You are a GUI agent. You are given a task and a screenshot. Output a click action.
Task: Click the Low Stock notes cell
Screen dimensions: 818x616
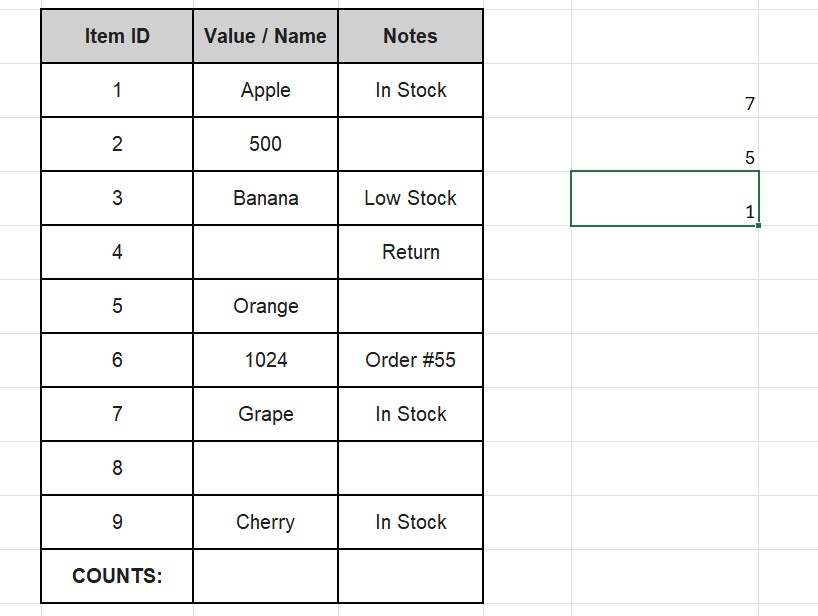(410, 199)
